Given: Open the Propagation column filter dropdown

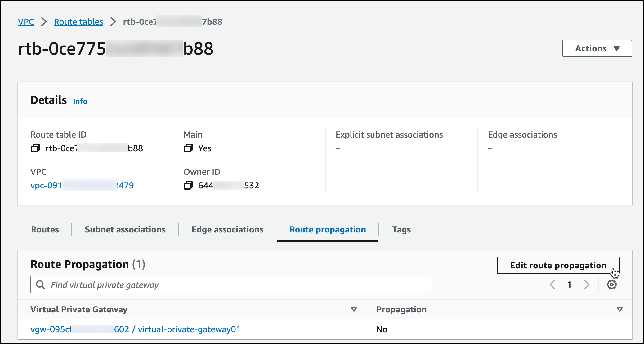Looking at the screenshot, I should (x=619, y=309).
